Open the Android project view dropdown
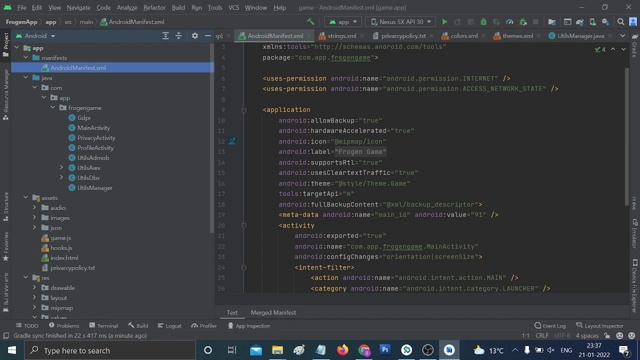Screen dimensions: 640x360 click(x=36, y=36)
